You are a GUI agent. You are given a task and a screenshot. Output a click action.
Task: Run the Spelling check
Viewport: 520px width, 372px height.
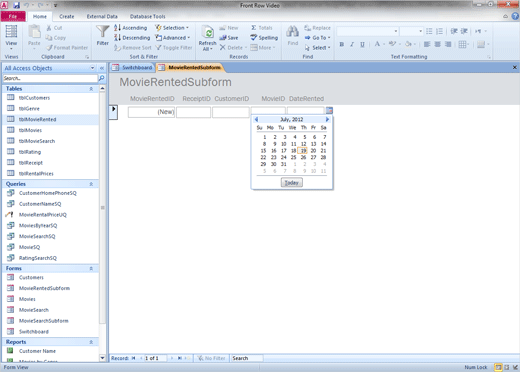(264, 38)
